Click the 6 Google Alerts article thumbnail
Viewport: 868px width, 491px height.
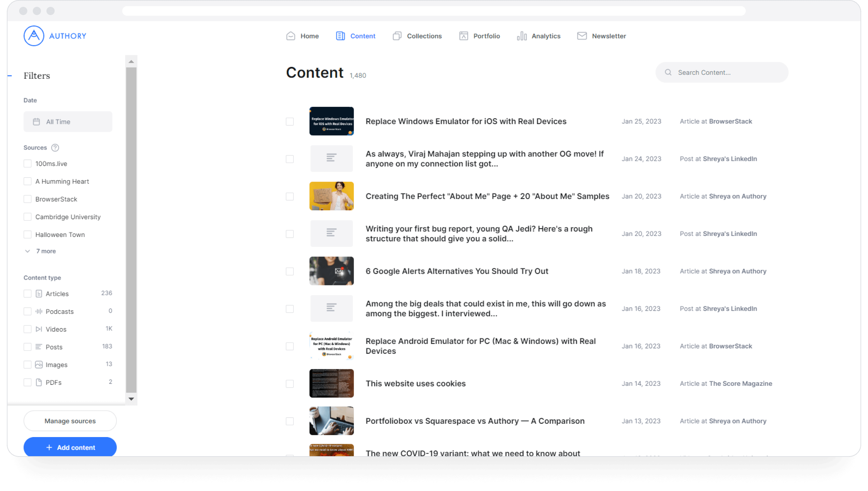click(x=331, y=271)
